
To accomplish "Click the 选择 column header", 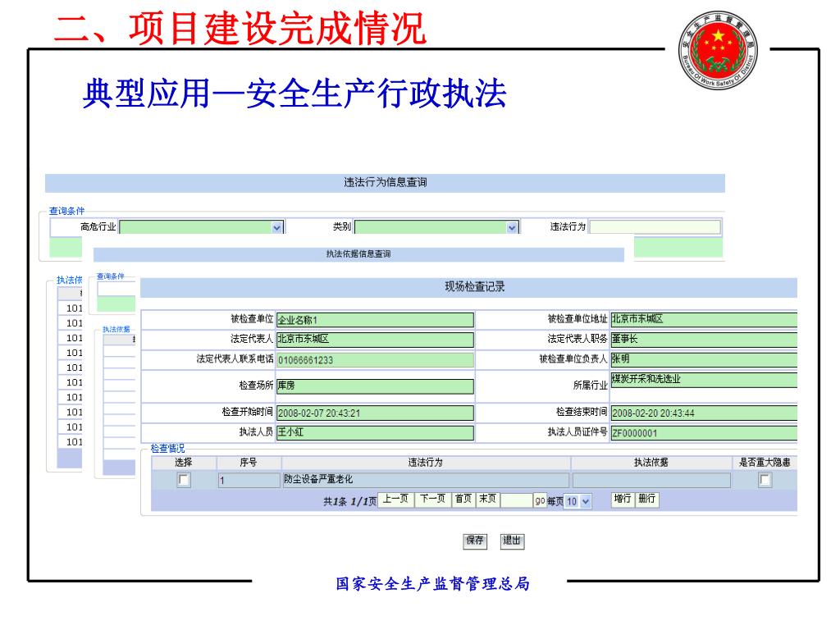I will click(184, 463).
